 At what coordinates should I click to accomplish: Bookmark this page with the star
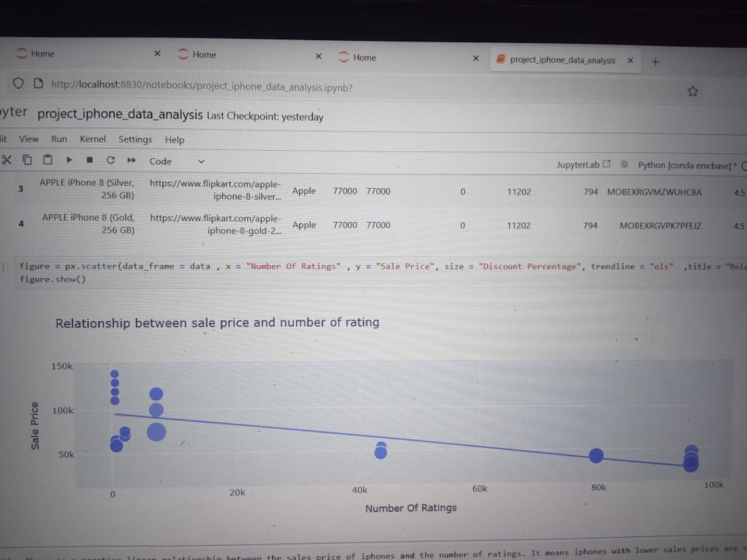[693, 91]
